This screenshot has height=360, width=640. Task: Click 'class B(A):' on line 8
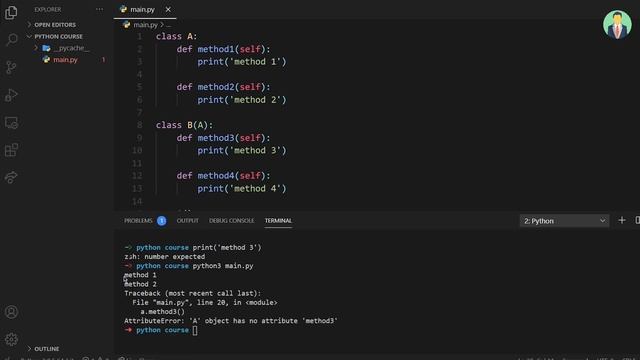click(x=184, y=125)
